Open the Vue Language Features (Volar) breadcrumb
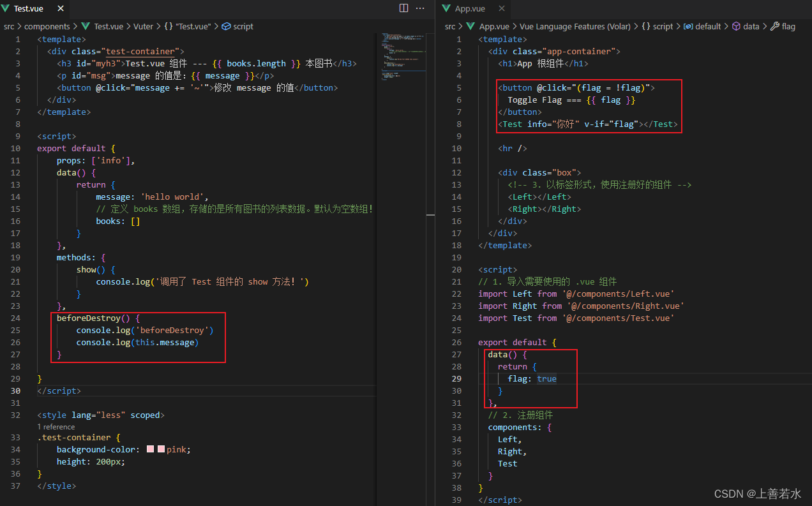Image resolution: width=812 pixels, height=506 pixels. 575,27
